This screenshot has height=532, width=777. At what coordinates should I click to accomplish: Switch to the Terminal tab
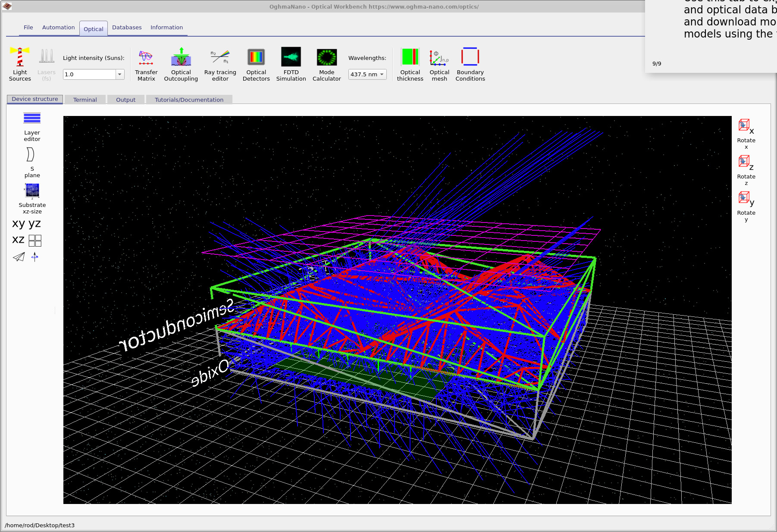[x=85, y=100]
